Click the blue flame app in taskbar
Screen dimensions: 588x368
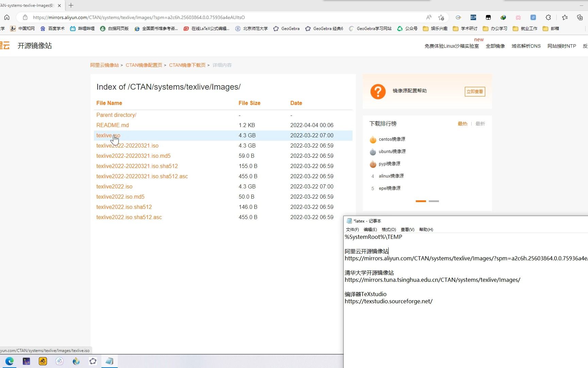[76, 361]
